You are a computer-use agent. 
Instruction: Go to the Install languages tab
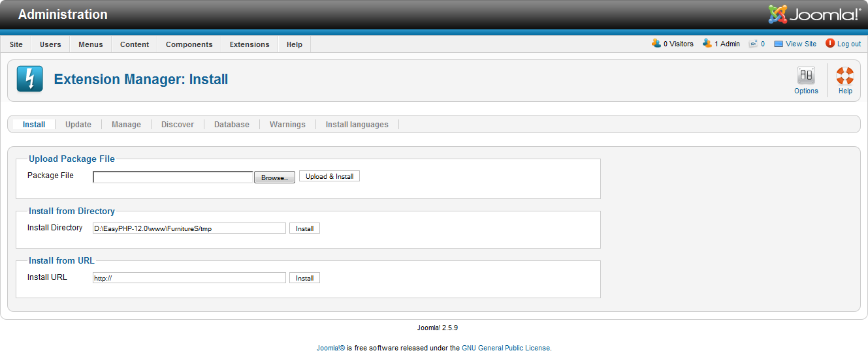coord(357,125)
